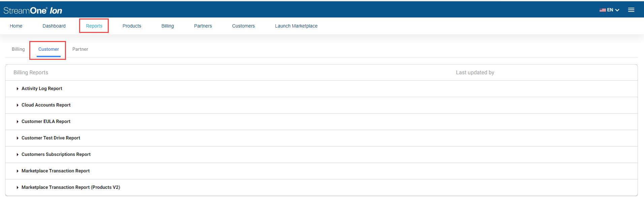Click the Customer Test Drive Report title
The width and height of the screenshot is (644, 206).
[x=51, y=138]
